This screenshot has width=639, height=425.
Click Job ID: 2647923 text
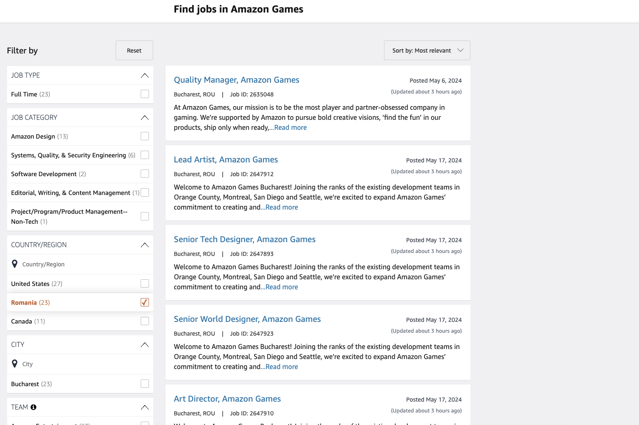coord(252,333)
